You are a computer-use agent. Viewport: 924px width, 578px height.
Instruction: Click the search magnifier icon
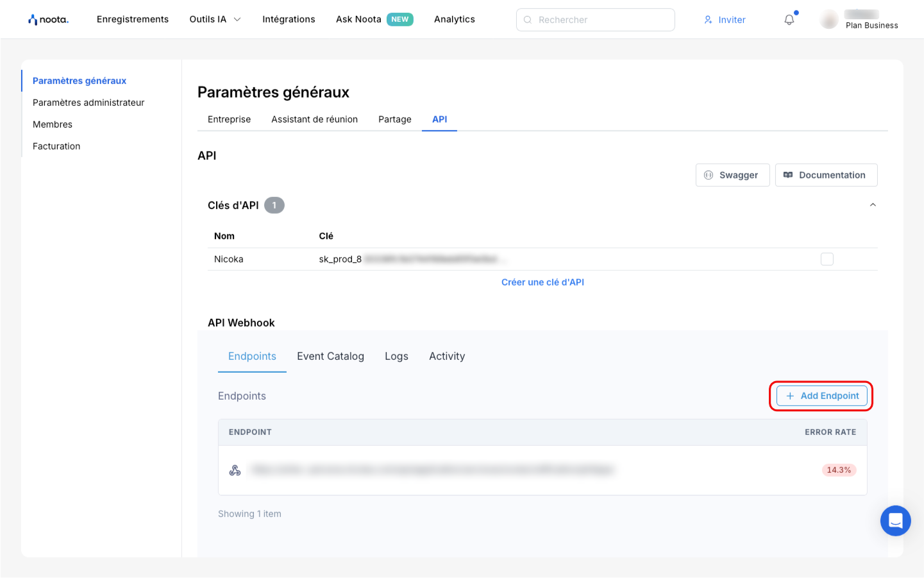pyautogui.click(x=528, y=20)
